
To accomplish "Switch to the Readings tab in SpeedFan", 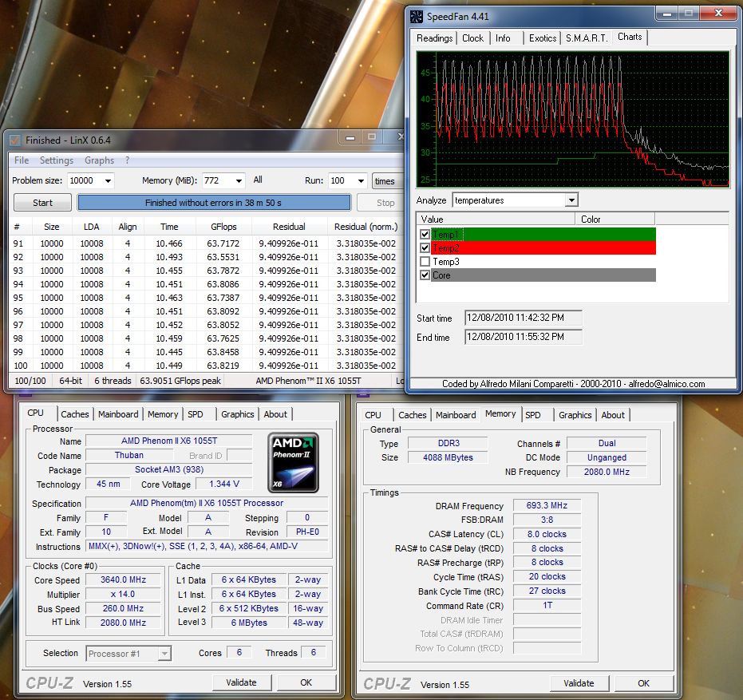I will (x=434, y=38).
